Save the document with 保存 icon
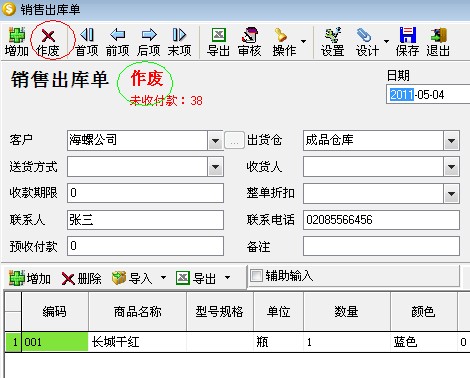Image resolution: width=470 pixels, height=378 pixels. point(407,42)
